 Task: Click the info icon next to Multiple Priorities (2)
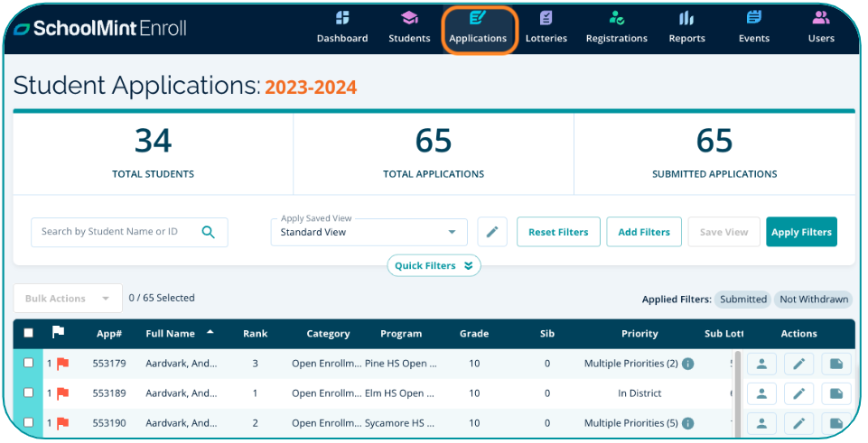[x=687, y=364]
